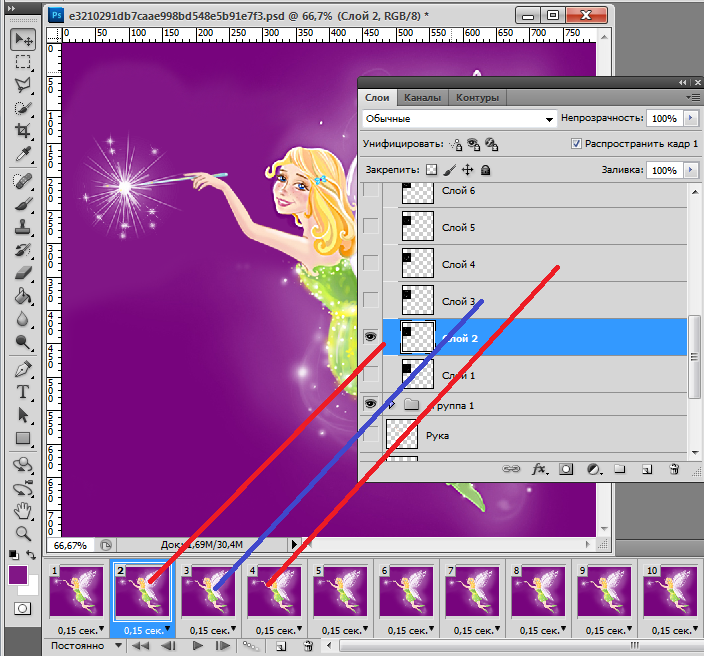Select the Polygonal Lasso tool
The height and width of the screenshot is (656, 704).
pos(23,85)
